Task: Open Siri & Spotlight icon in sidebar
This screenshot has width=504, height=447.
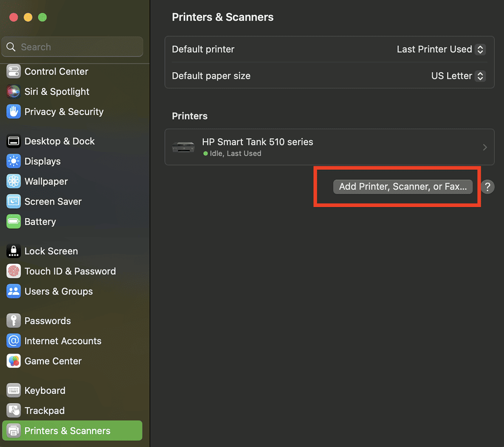Action: [13, 91]
